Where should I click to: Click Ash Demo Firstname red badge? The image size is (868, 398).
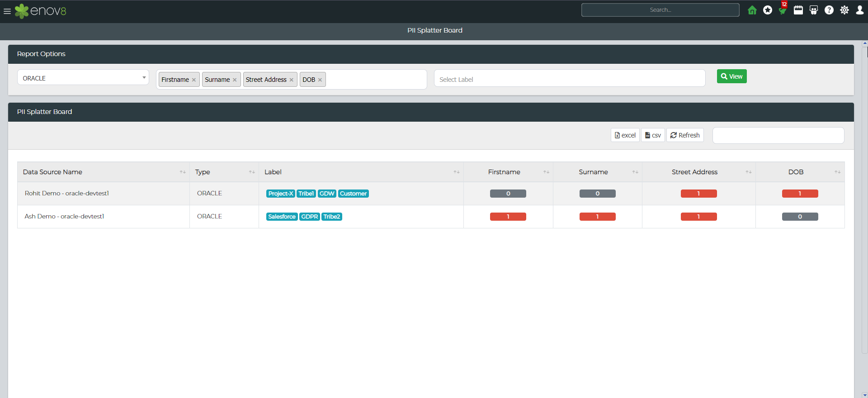coord(508,217)
